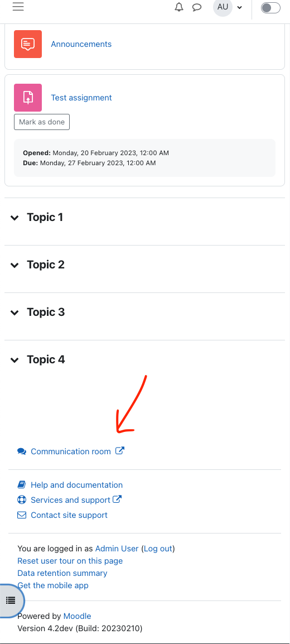Open Help and documentation link
The height and width of the screenshot is (644, 290).
(77, 485)
